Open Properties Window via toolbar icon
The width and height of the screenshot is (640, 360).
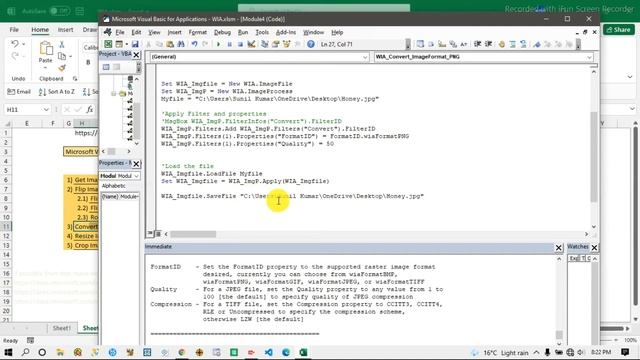tap(276, 44)
